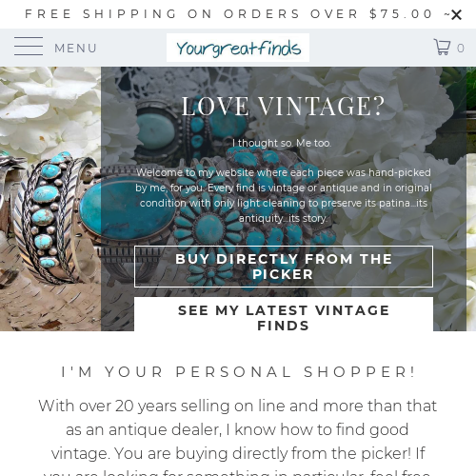This screenshot has height=476, width=476.
Task: Click Buy Directly From The Picker
Action: coord(284,267)
